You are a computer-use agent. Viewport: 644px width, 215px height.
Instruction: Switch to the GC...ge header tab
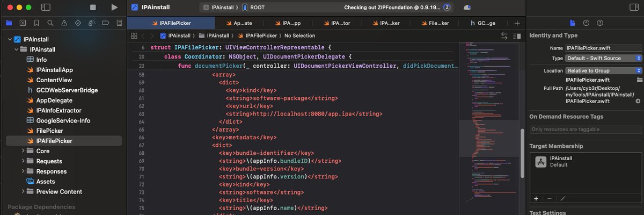tap(482, 23)
